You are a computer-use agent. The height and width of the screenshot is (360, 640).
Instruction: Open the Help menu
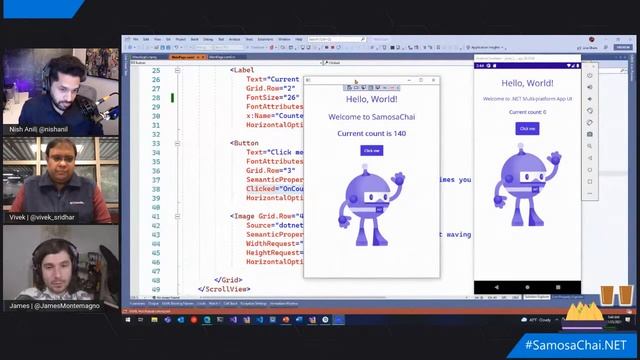[x=299, y=39]
